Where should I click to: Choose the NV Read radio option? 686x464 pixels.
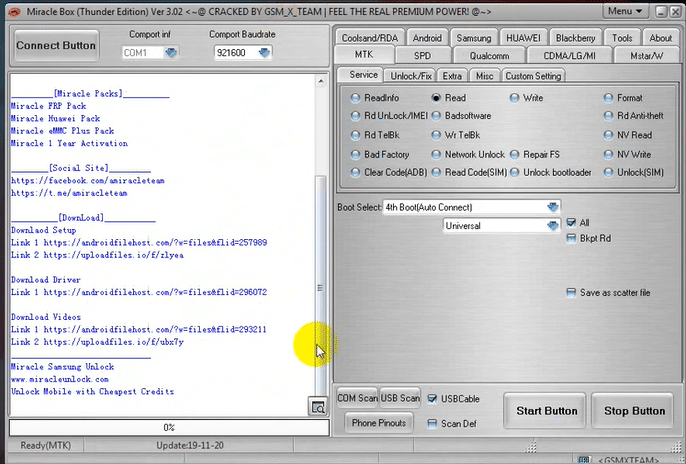click(x=608, y=135)
